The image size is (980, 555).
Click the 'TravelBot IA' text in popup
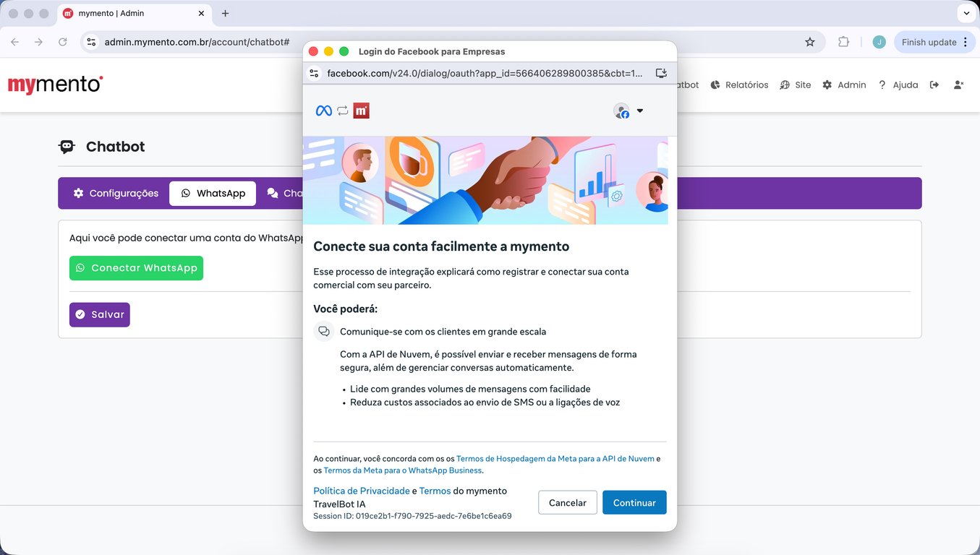tap(339, 504)
